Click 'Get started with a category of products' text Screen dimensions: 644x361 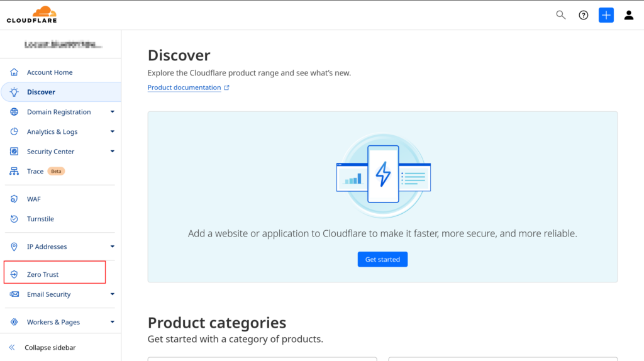[x=235, y=339]
